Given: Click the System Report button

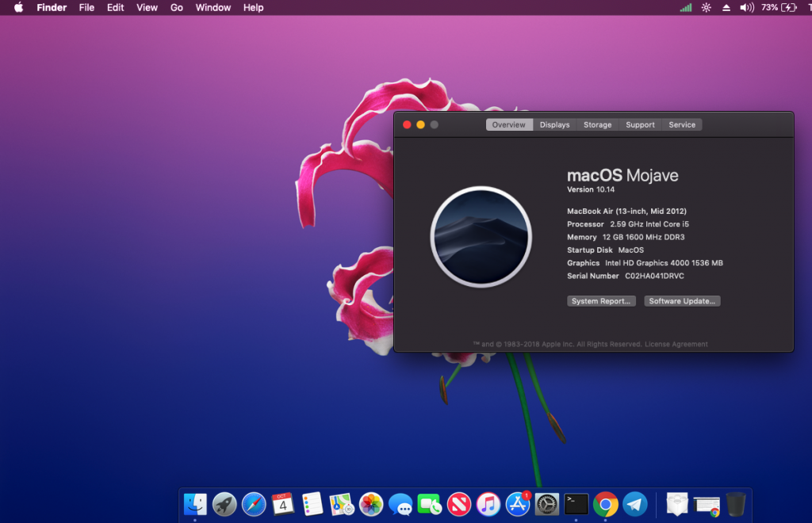Looking at the screenshot, I should point(601,300).
